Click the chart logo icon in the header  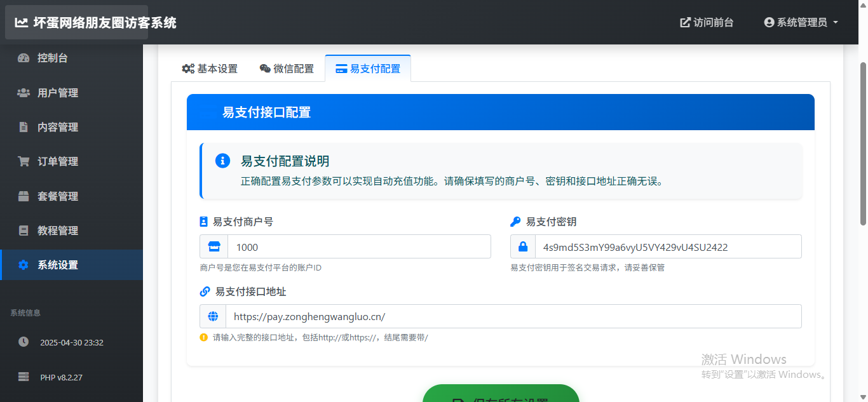pos(22,23)
